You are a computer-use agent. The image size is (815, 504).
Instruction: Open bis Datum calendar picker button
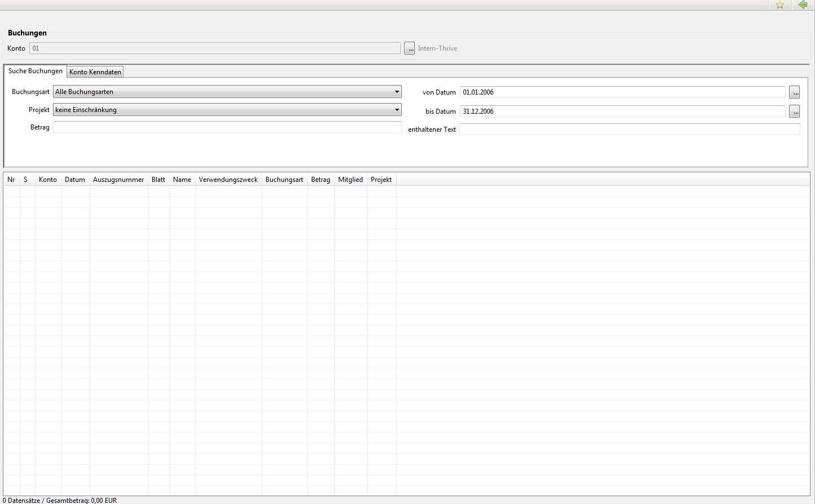pos(794,111)
